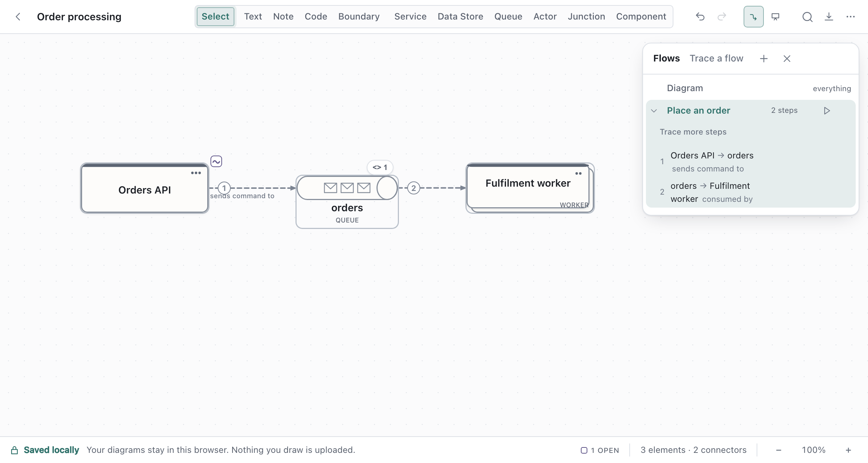Choose the Text tool

[x=253, y=17]
